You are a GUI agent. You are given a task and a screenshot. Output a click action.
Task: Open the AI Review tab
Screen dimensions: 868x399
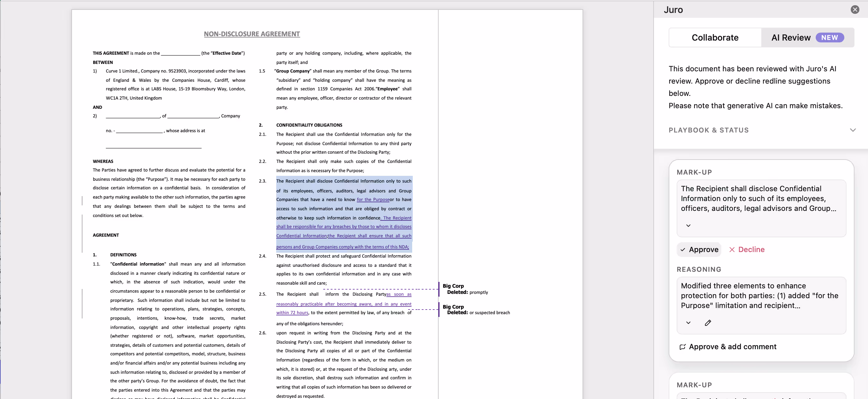pos(790,38)
